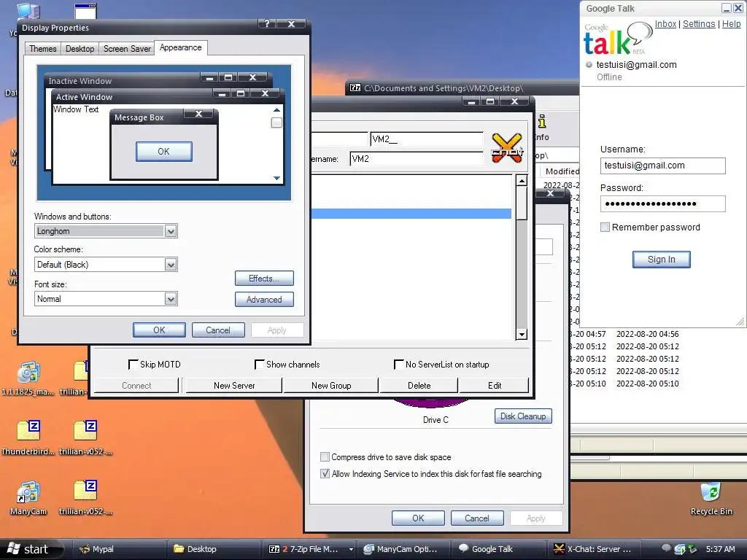The height and width of the screenshot is (560, 747).
Task: Cancel the Display Properties dialog
Action: (218, 330)
